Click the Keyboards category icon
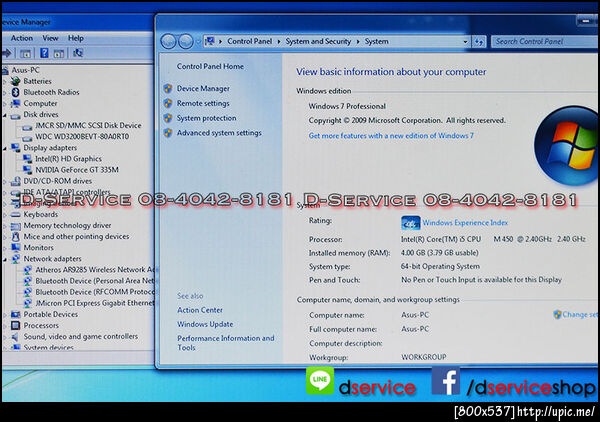This screenshot has height=422, width=600. click(16, 215)
